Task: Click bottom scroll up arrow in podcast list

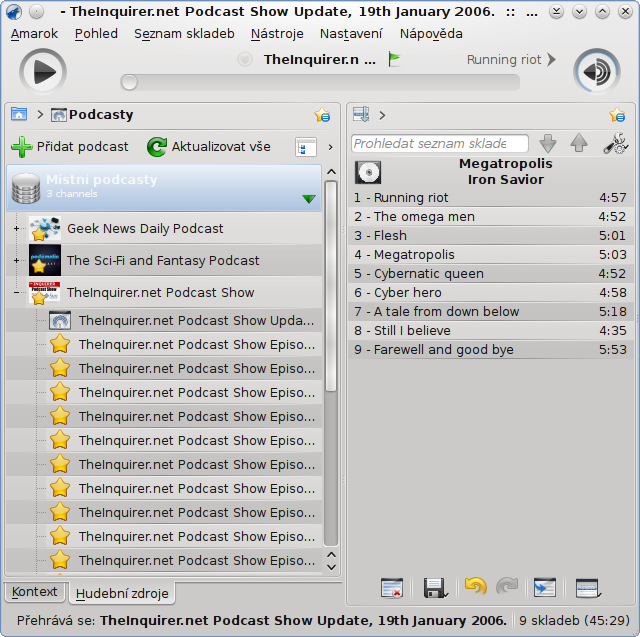Action: coord(331,555)
